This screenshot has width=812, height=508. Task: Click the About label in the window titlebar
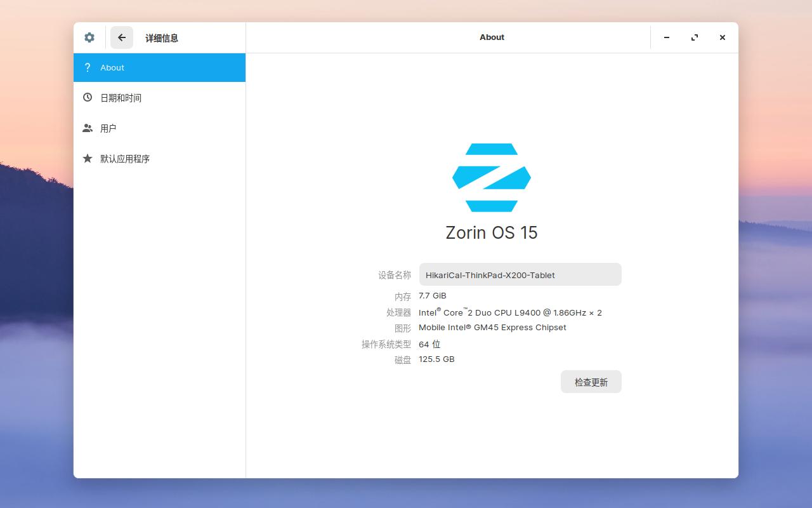pyautogui.click(x=492, y=37)
